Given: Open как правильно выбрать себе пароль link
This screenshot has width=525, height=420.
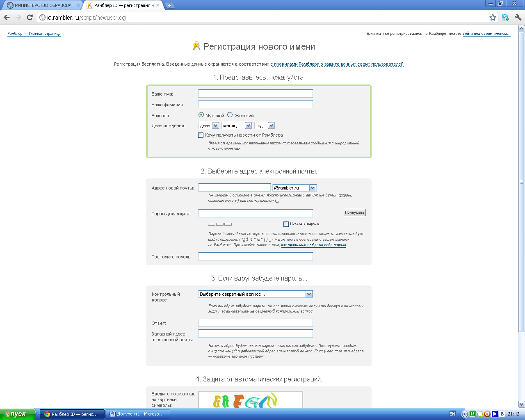Looking at the screenshot, I should 314,245.
